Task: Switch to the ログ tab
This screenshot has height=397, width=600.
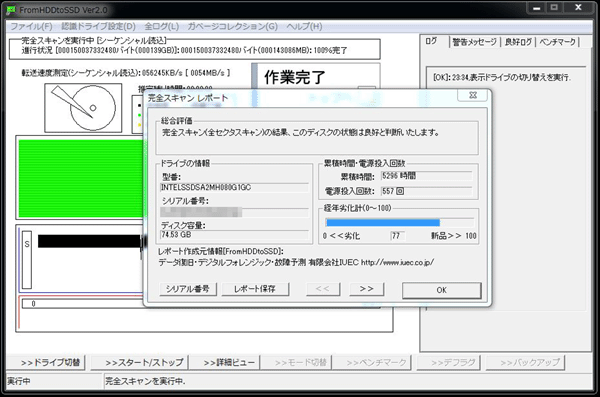Action: click(x=432, y=41)
